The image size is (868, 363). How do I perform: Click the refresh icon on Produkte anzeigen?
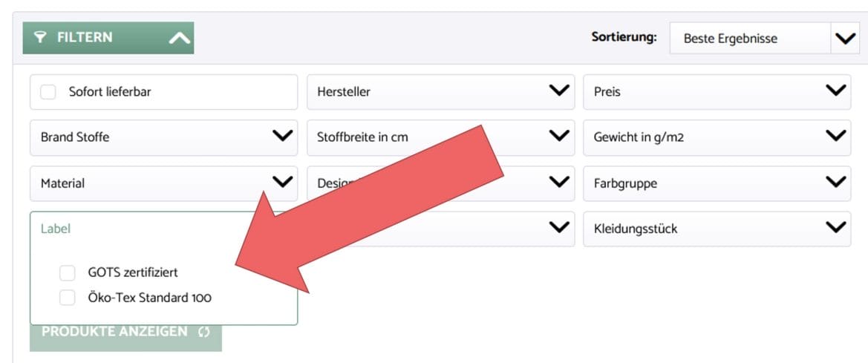[x=204, y=332]
